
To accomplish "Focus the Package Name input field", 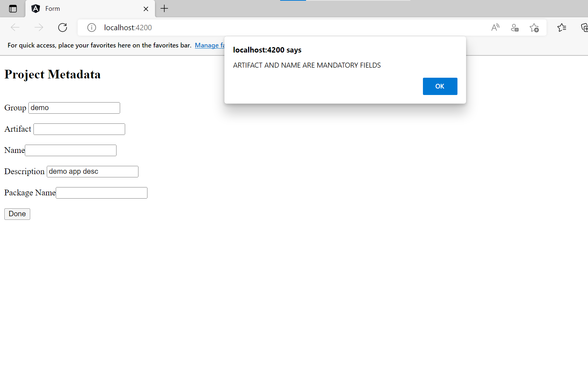I will tap(101, 193).
